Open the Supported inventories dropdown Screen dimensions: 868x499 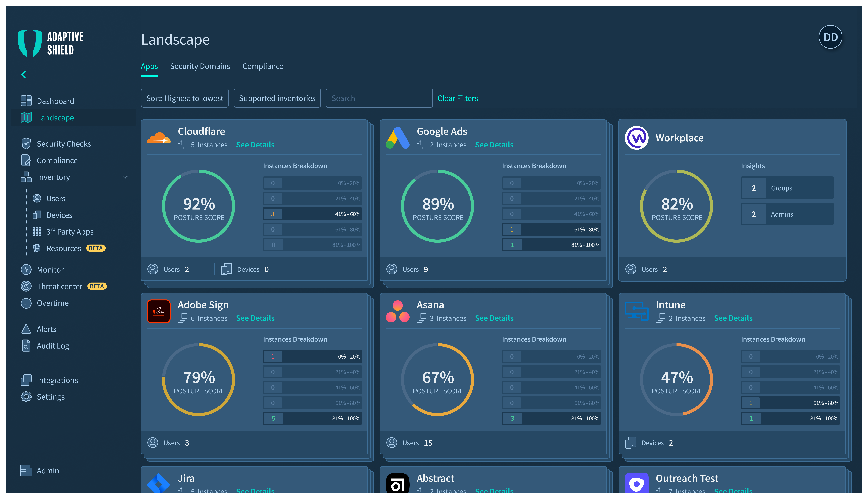coord(277,98)
